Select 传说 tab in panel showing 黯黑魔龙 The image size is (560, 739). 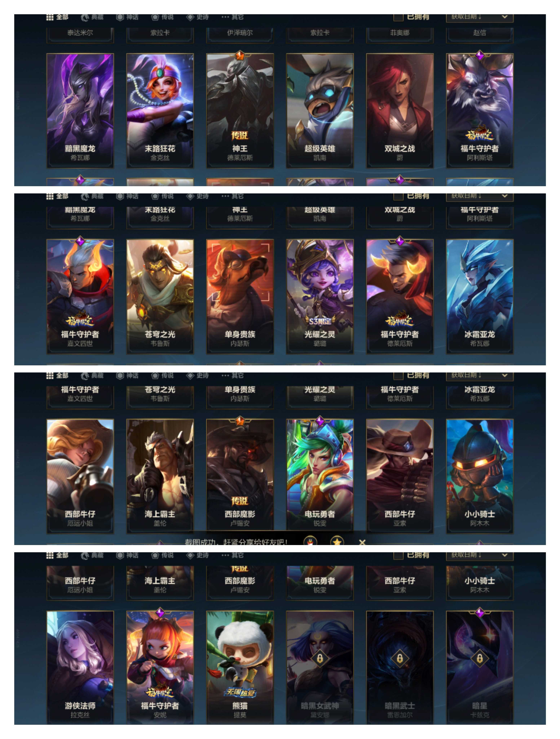click(162, 17)
